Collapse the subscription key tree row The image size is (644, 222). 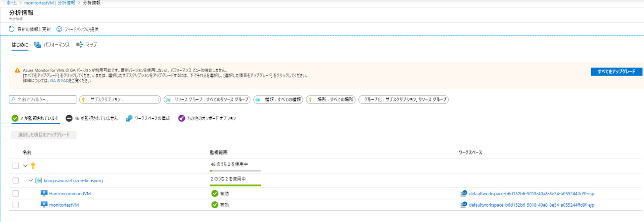[x=25, y=166]
